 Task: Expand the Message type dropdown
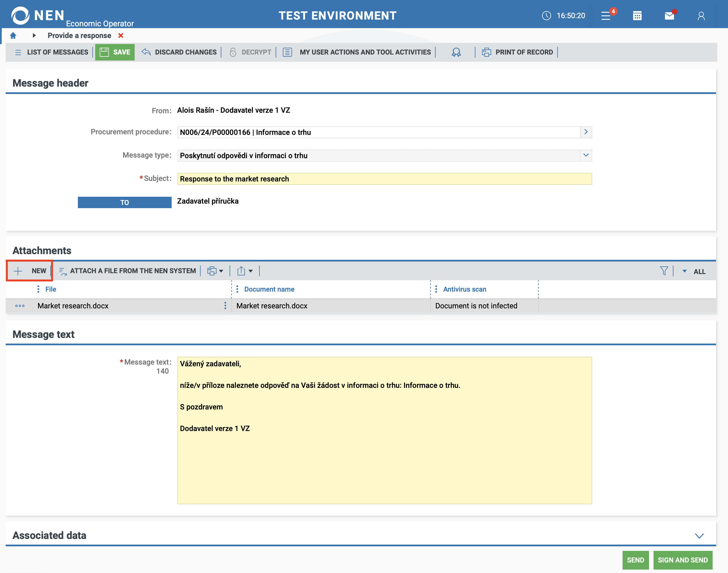586,155
